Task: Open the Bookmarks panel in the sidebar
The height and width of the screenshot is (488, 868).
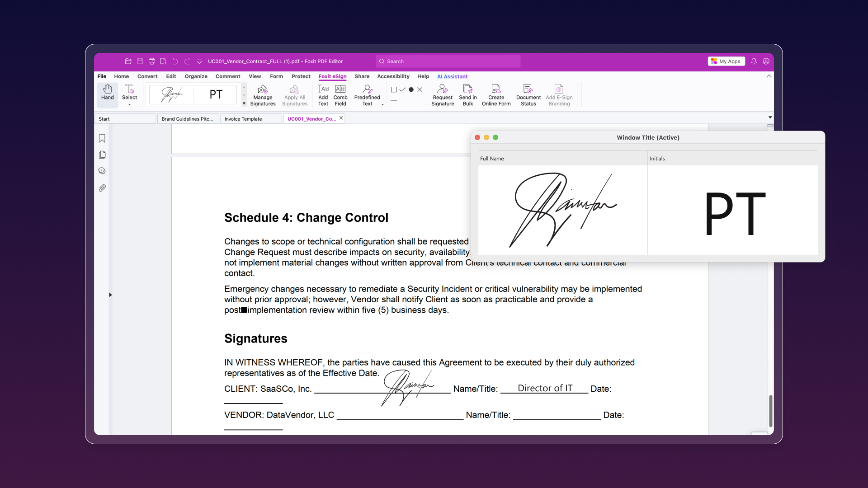Action: click(x=102, y=138)
